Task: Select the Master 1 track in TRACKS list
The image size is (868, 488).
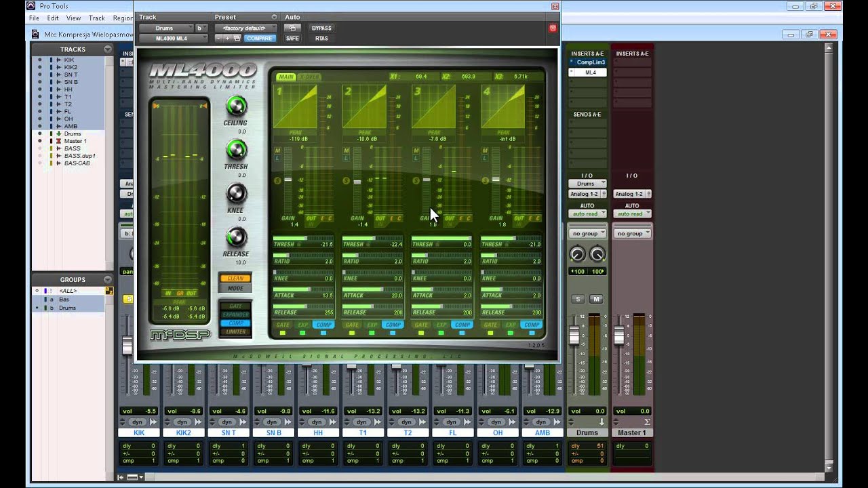Action: pos(75,141)
